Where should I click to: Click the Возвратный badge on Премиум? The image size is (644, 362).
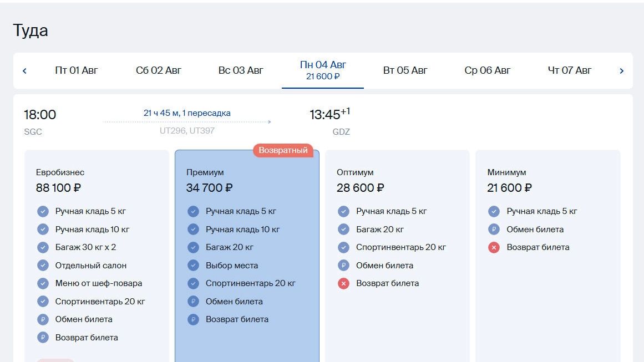pos(283,150)
